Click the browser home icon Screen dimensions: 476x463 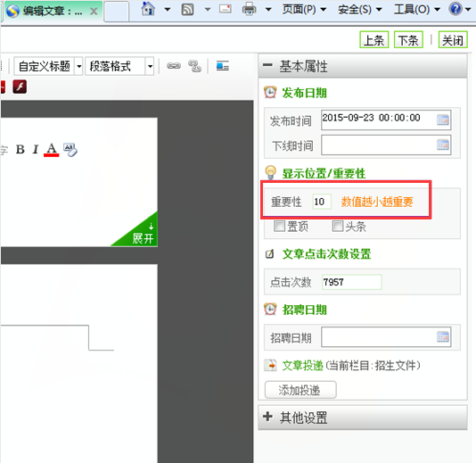click(x=148, y=9)
